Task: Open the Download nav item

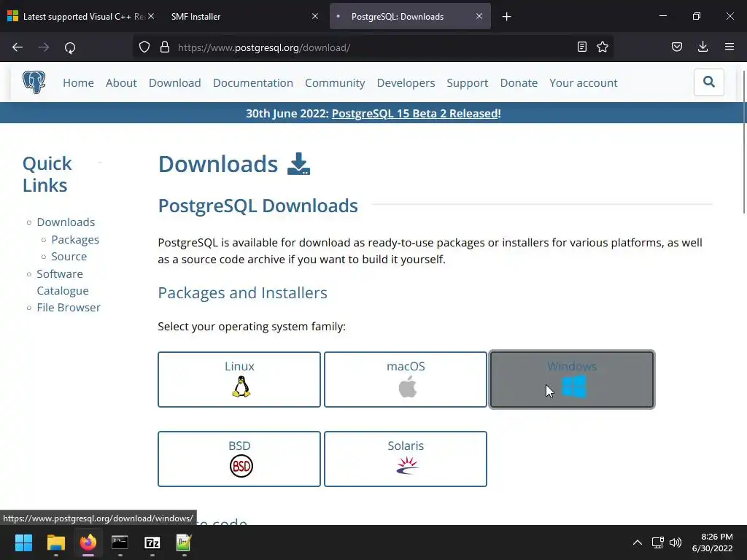Action: [175, 83]
